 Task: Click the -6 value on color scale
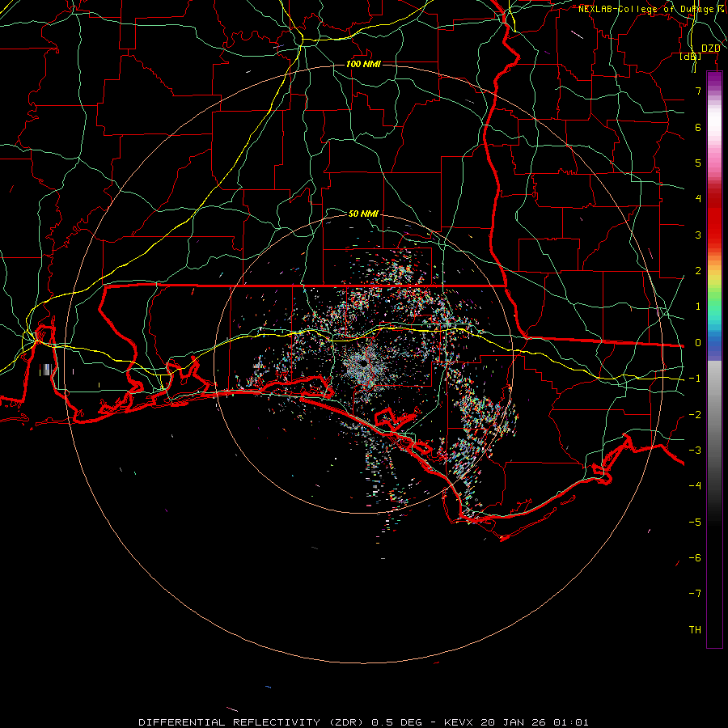(x=695, y=558)
